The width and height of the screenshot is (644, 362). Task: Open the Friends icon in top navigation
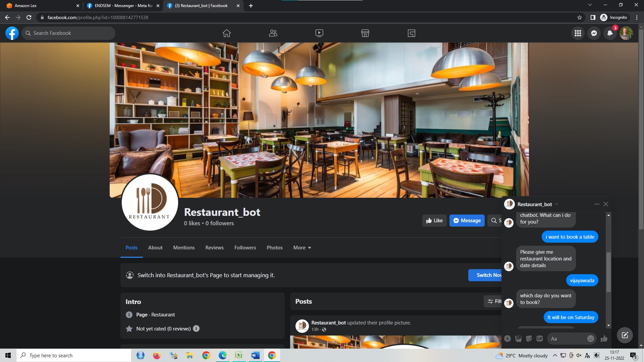(x=273, y=33)
